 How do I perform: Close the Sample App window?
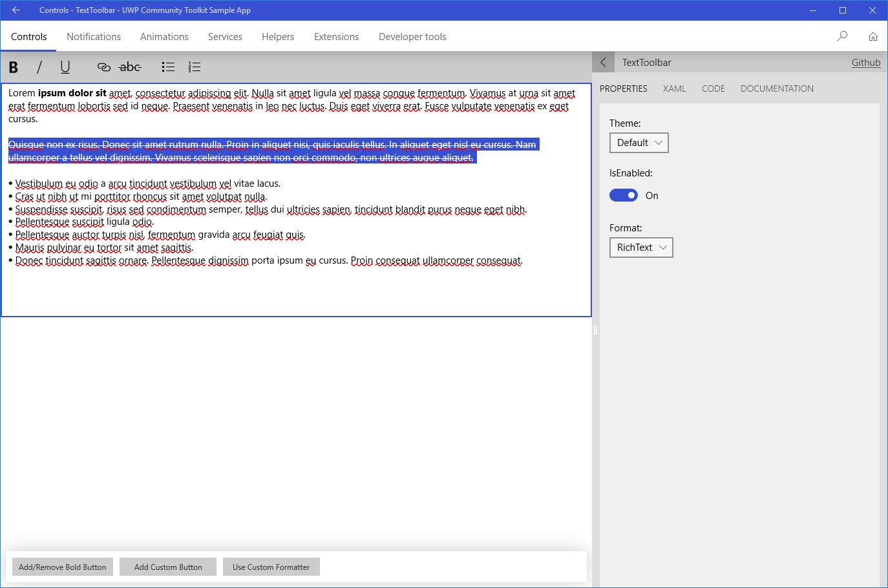click(x=872, y=10)
